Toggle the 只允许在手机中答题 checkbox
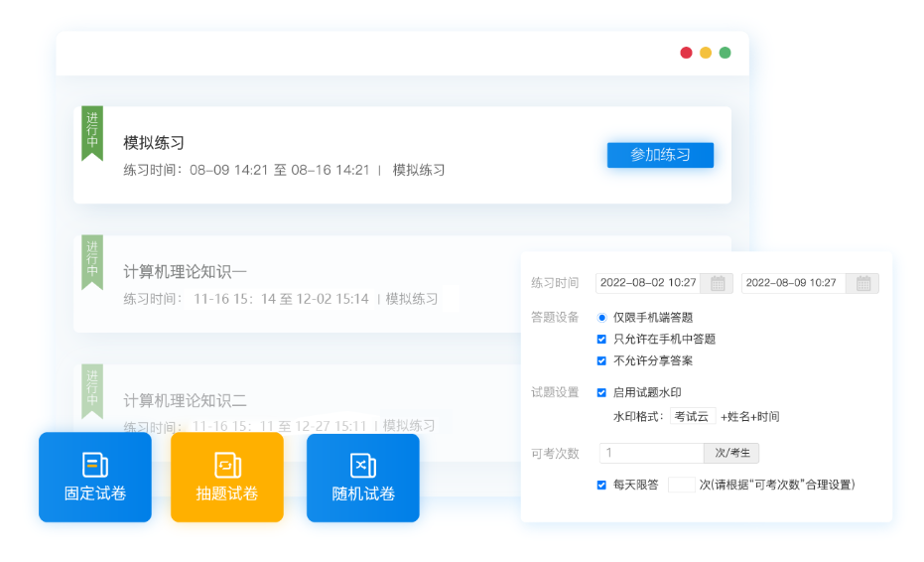Viewport: 924px width, 562px height. click(601, 339)
